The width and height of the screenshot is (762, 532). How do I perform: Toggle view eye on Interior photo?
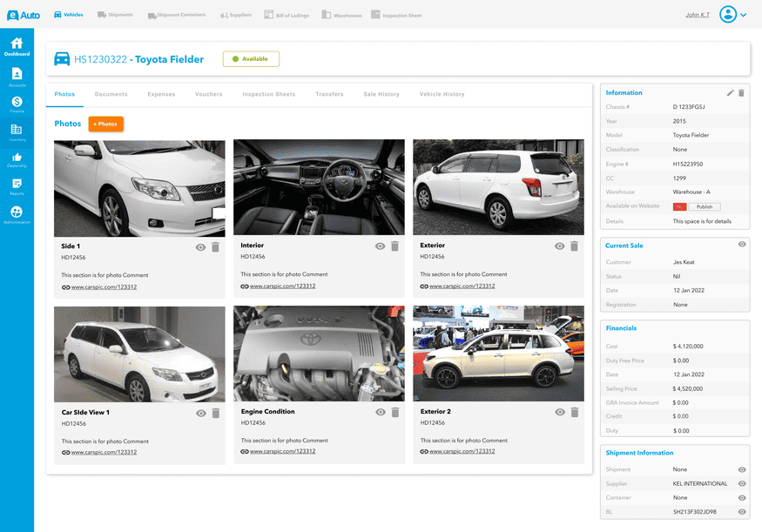380,246
